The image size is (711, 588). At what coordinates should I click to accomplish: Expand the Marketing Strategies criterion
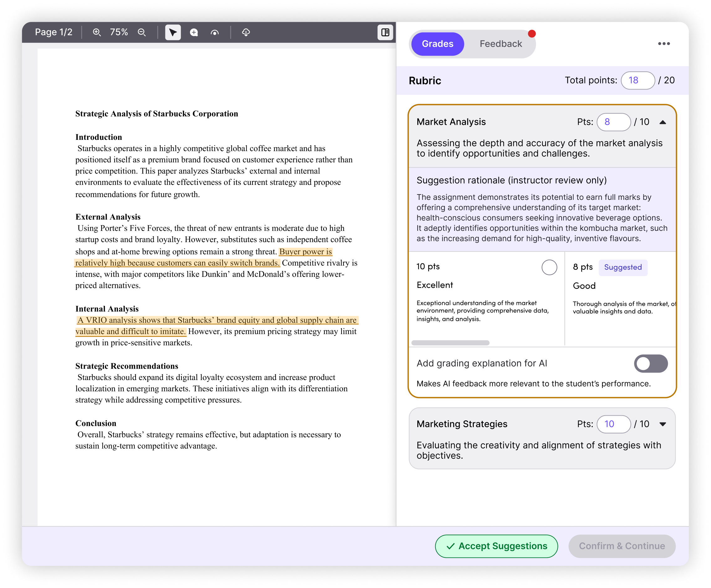662,424
